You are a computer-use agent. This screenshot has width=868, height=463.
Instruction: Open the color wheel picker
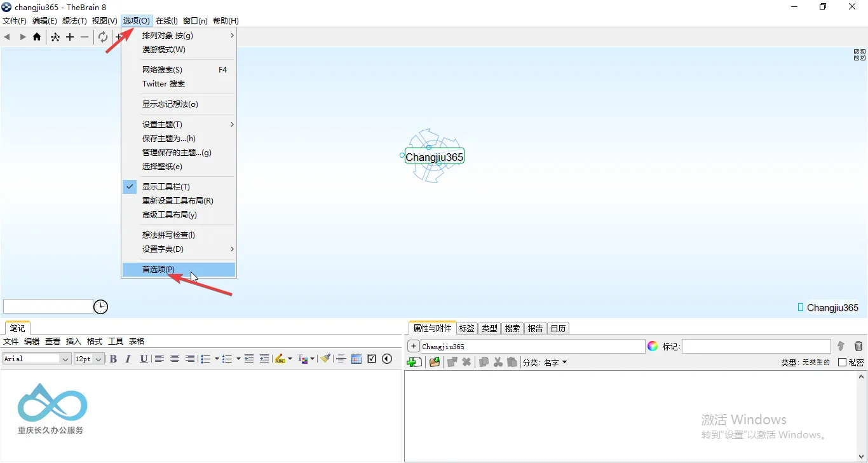[653, 346]
